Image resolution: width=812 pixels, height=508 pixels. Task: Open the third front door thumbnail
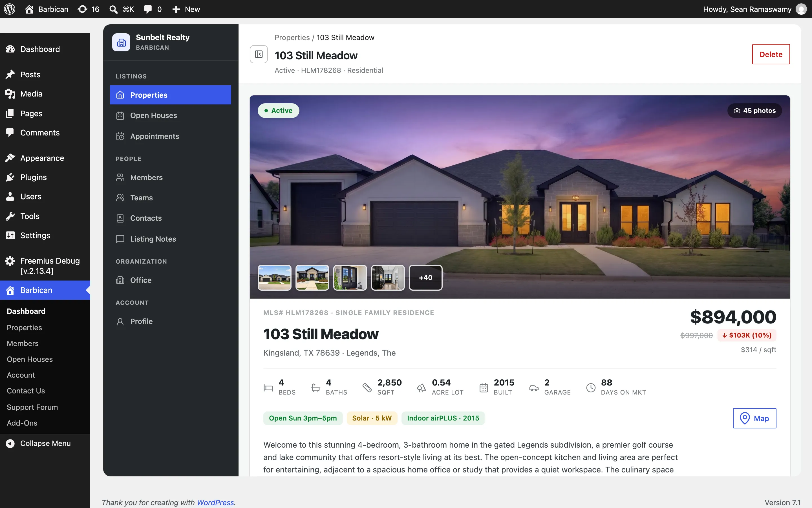pyautogui.click(x=350, y=277)
